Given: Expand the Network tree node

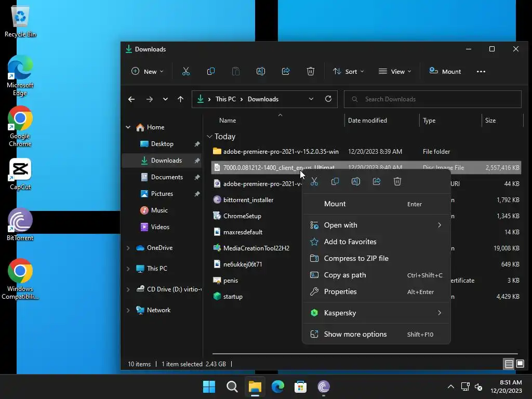Looking at the screenshot, I should pyautogui.click(x=128, y=310).
